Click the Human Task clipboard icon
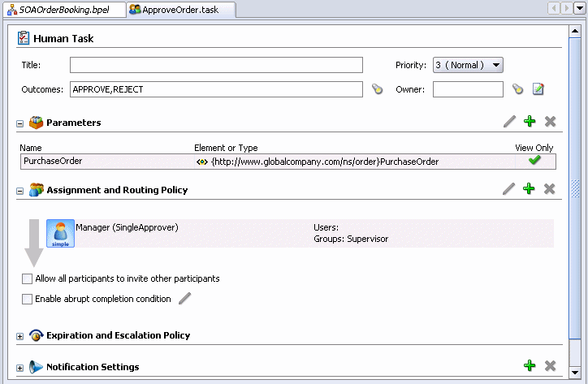The image size is (588, 384). click(x=24, y=38)
